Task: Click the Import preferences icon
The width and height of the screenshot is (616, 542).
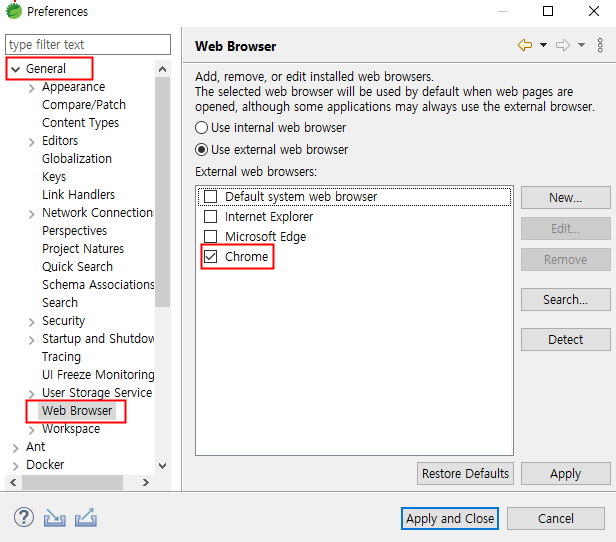Action: 55,518
